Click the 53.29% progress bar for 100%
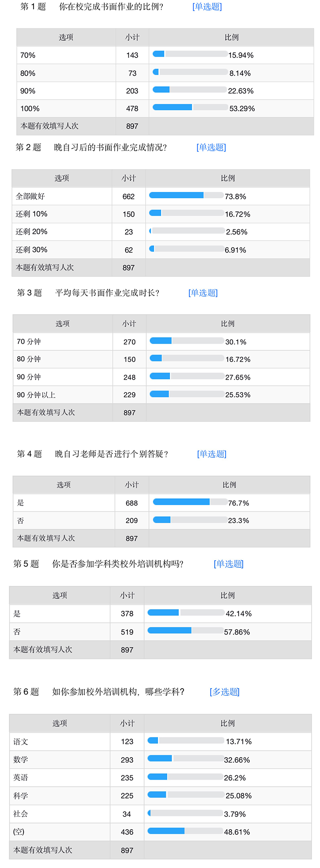Viewport: 320px width, 868px height. click(x=190, y=107)
